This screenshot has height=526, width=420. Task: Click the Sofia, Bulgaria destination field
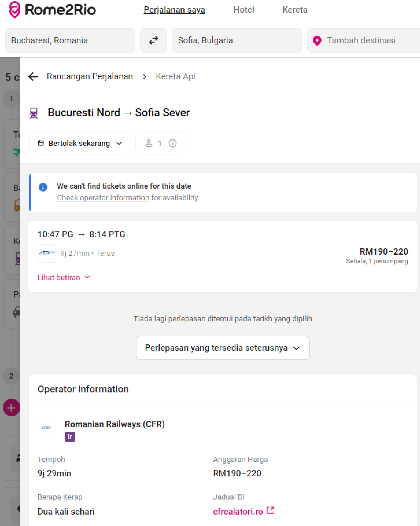(236, 41)
